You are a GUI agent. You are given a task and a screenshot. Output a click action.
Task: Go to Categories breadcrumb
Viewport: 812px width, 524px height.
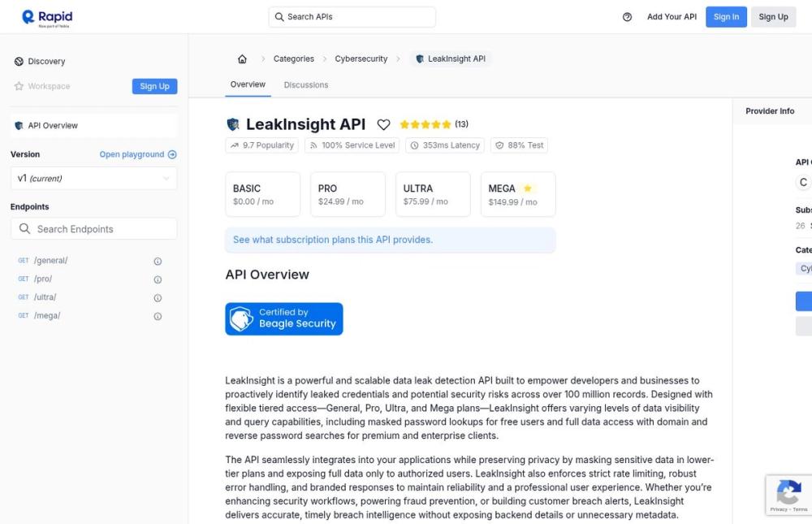[x=294, y=59]
